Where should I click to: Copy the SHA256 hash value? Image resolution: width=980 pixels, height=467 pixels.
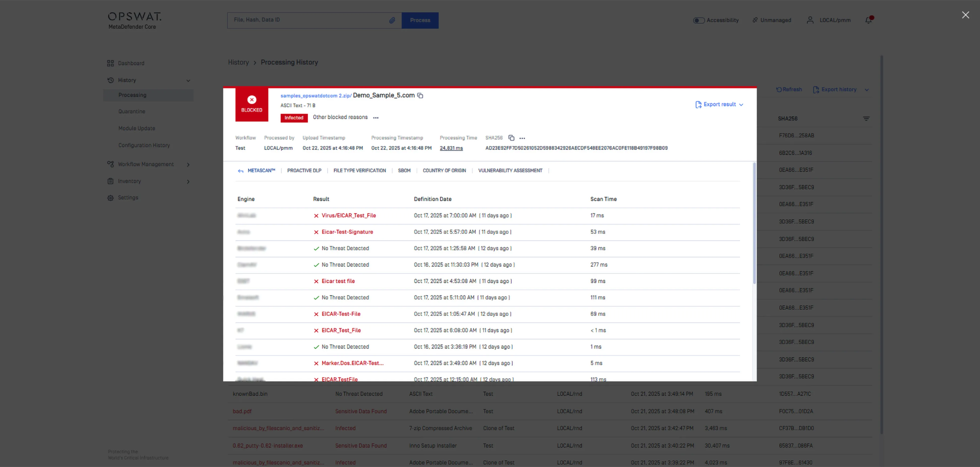point(511,138)
